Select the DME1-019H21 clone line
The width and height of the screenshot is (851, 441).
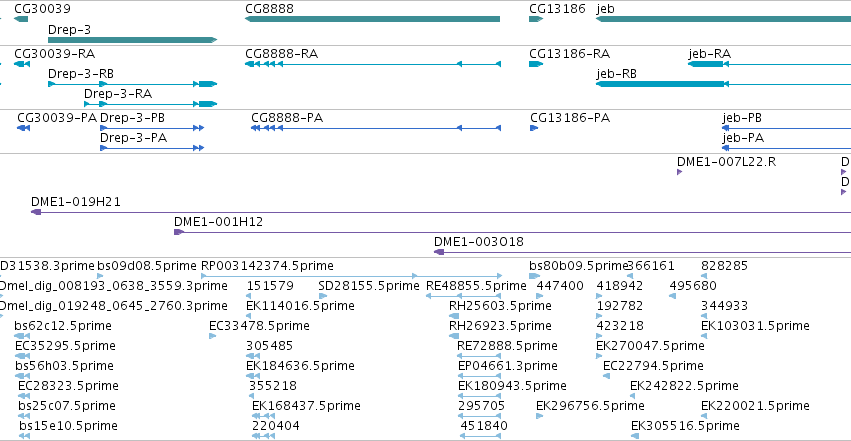[441, 212]
